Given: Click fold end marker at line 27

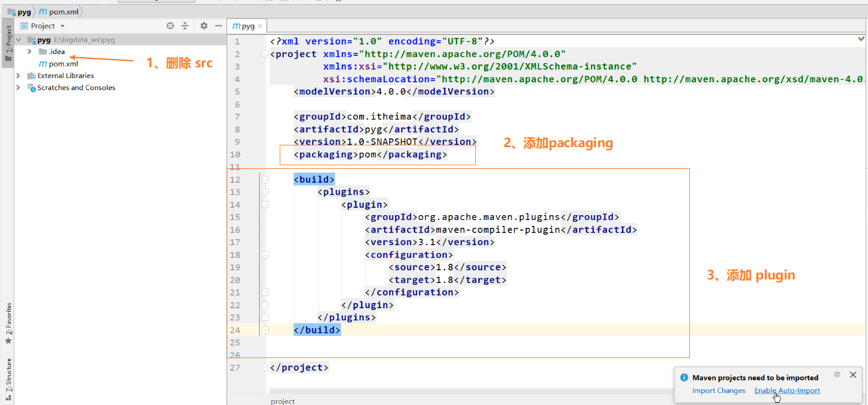Looking at the screenshot, I should [265, 368].
